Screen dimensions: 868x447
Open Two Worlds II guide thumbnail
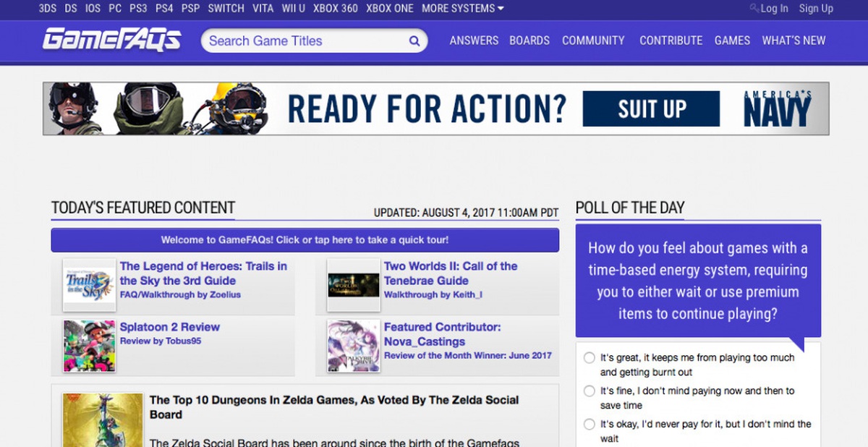pos(353,285)
